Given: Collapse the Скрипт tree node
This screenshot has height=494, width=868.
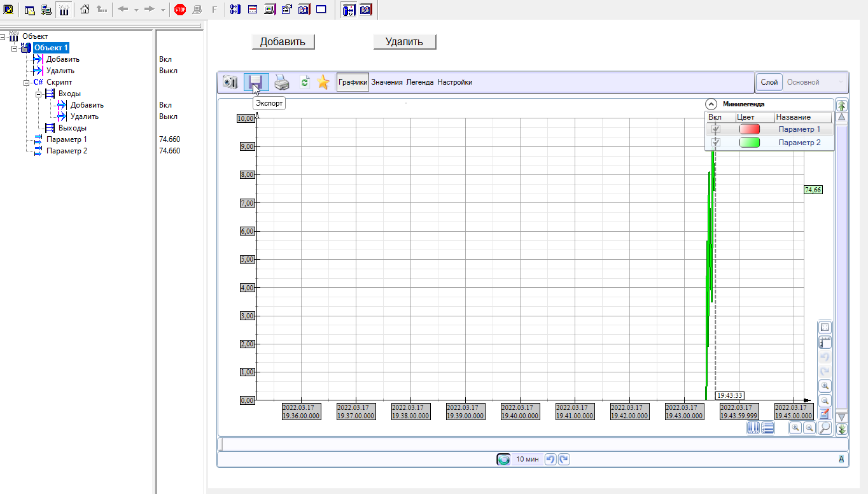Looking at the screenshot, I should pos(27,82).
